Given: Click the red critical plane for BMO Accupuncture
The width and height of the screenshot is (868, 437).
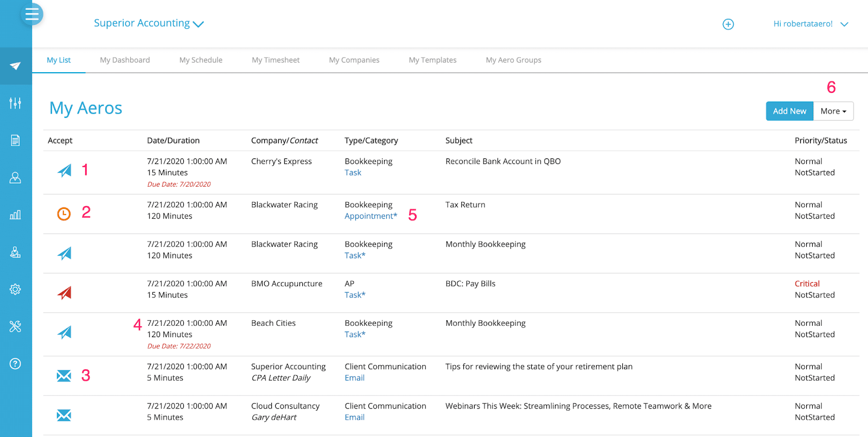Looking at the screenshot, I should [65, 293].
